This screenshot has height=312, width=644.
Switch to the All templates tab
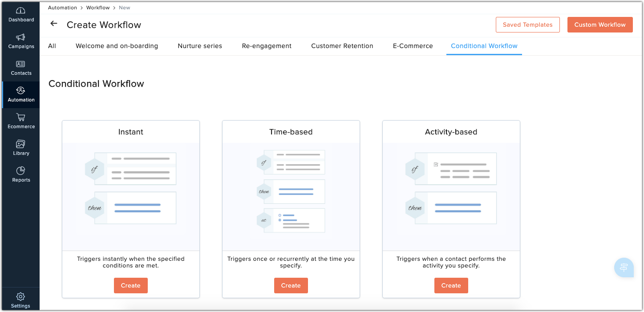(52, 46)
